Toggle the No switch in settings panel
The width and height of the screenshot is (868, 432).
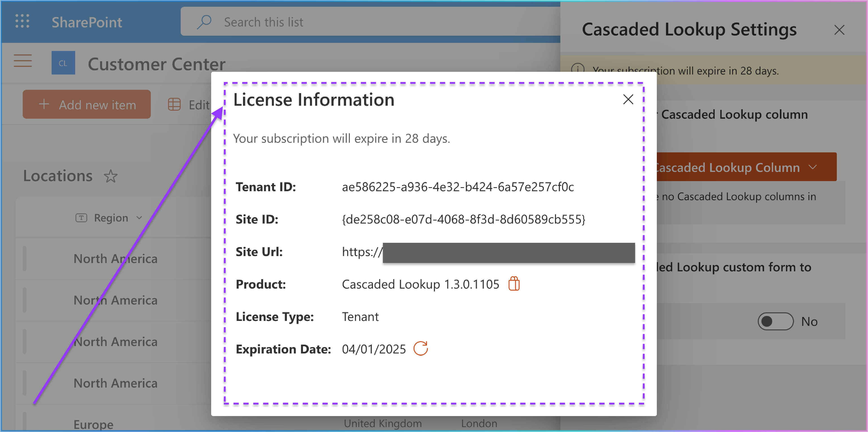tap(776, 321)
